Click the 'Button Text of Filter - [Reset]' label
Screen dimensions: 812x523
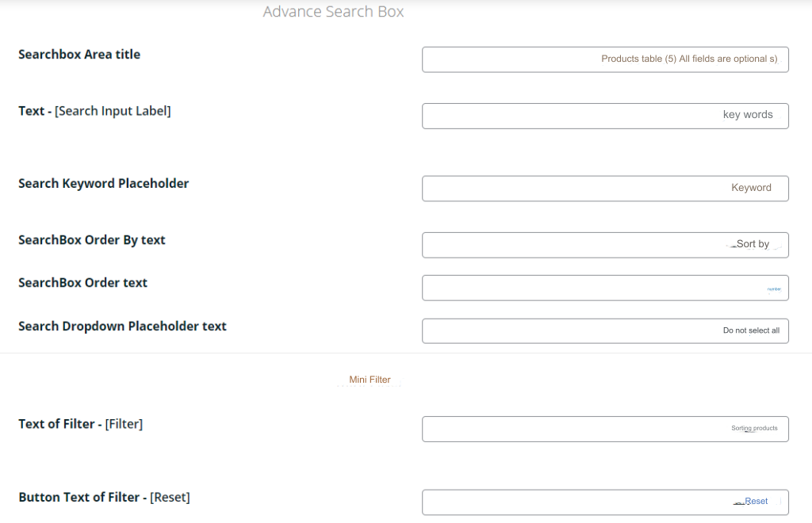point(104,497)
